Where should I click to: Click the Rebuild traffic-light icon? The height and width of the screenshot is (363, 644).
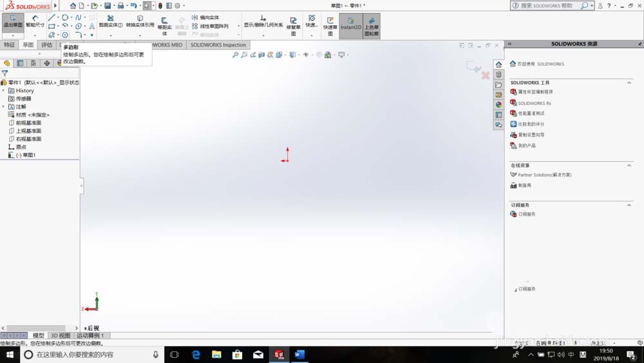[x=160, y=6]
